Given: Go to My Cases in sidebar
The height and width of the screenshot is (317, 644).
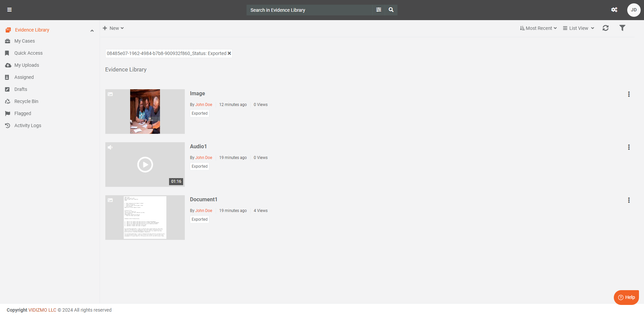Looking at the screenshot, I should (24, 41).
